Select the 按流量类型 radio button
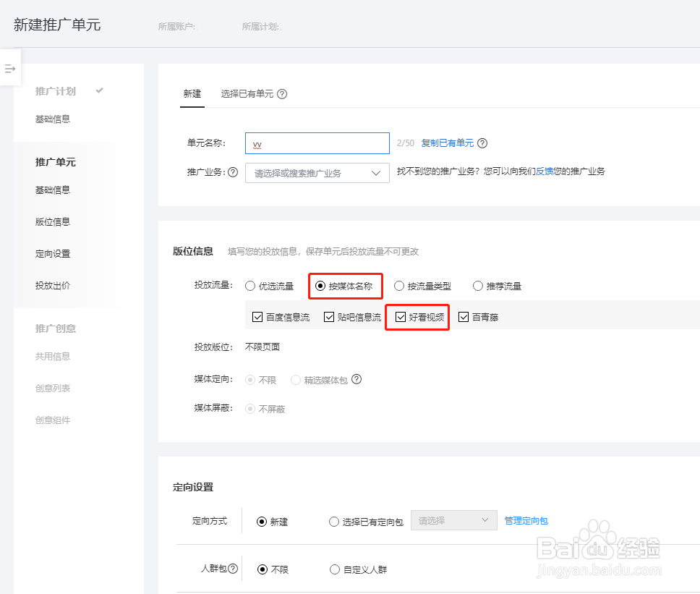This screenshot has height=594, width=700. coord(398,285)
